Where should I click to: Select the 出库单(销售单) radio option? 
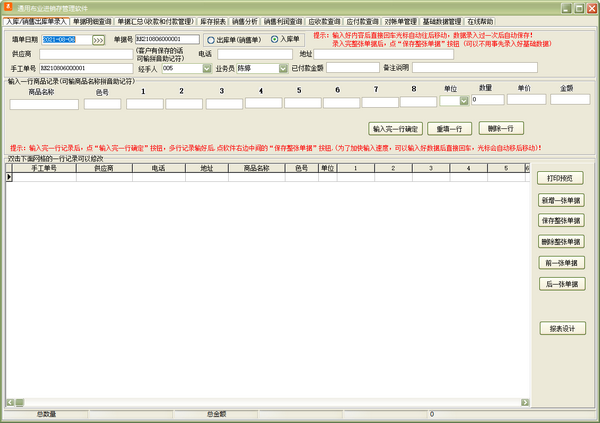tap(212, 40)
